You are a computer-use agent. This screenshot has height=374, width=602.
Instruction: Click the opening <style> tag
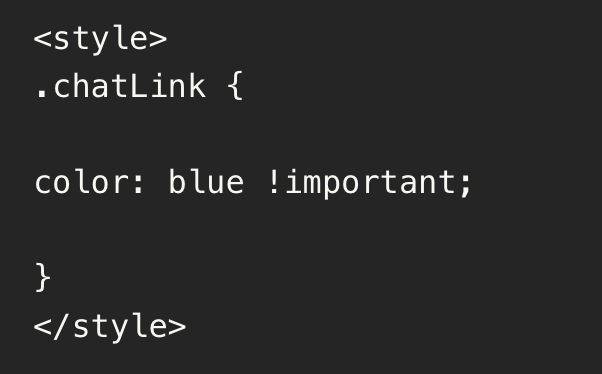(101, 39)
